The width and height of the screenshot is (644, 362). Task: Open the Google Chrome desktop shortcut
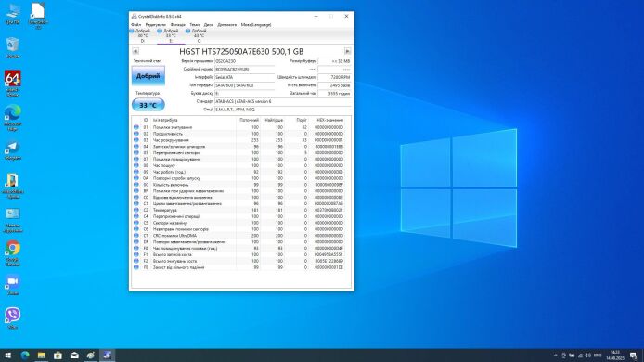(x=13, y=252)
